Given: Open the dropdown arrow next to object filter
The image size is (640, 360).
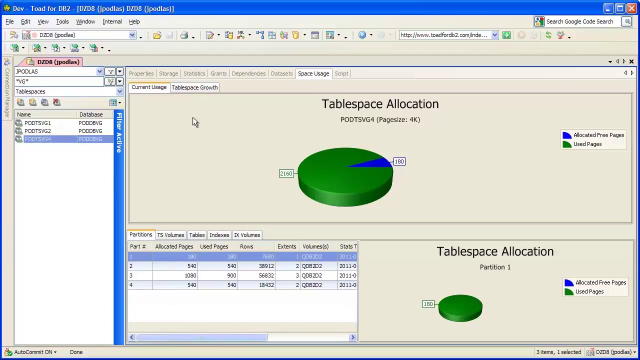Looking at the screenshot, I should [120, 82].
